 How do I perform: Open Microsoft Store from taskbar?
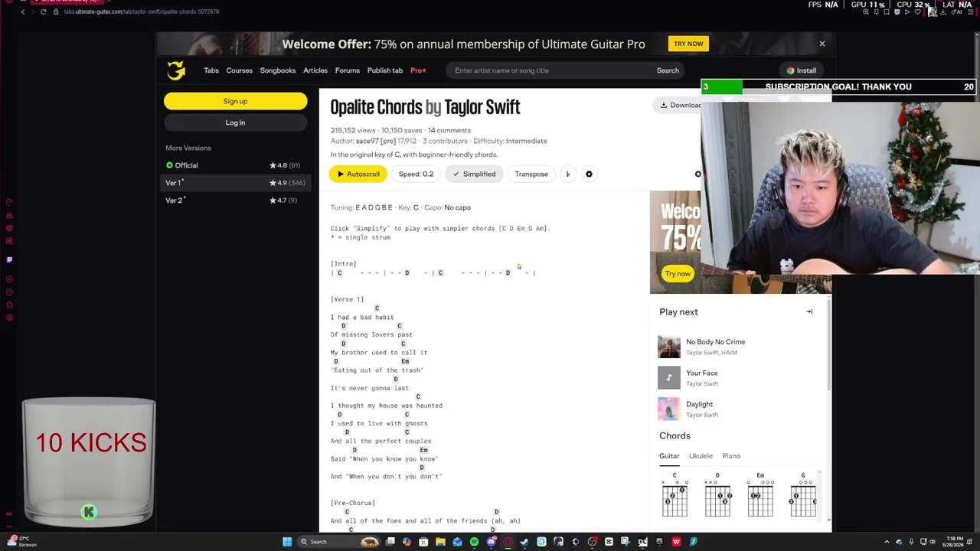423,542
